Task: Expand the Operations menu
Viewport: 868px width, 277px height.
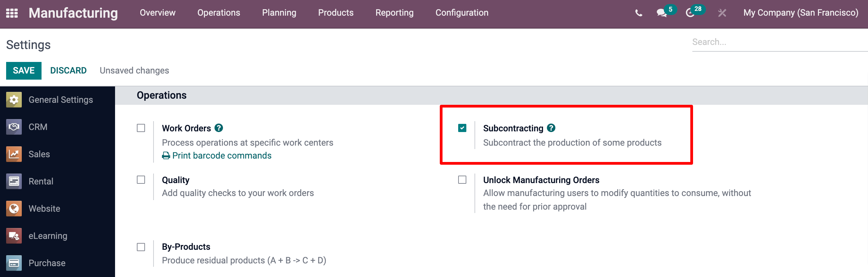Action: pyautogui.click(x=219, y=13)
